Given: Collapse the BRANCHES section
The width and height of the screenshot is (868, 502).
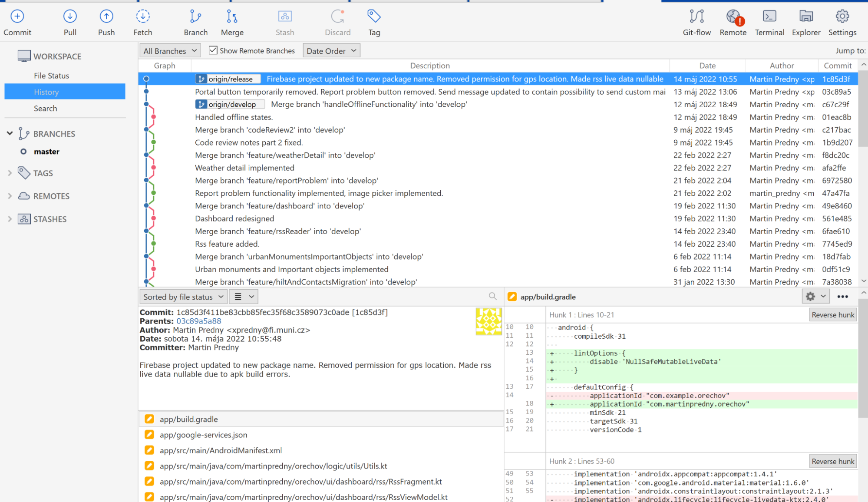Looking at the screenshot, I should pos(10,133).
